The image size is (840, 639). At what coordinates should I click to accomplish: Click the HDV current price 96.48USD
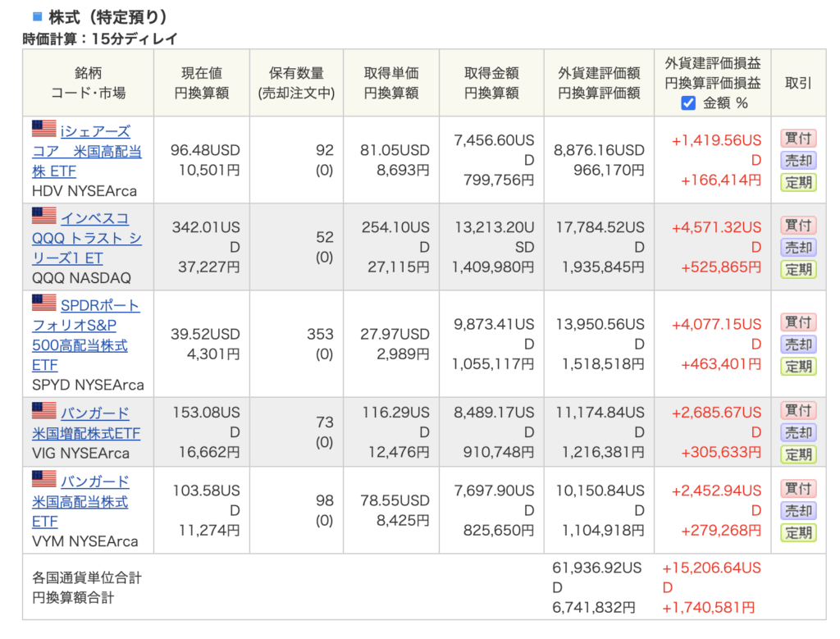click(205, 150)
